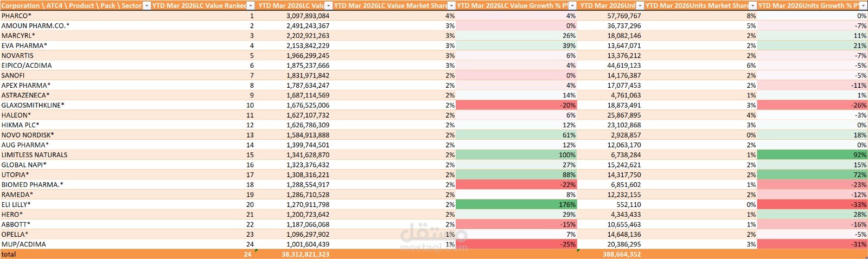Click the 8% units market share for PHARCO*
This screenshot has height=259, width=868.
(x=751, y=16)
